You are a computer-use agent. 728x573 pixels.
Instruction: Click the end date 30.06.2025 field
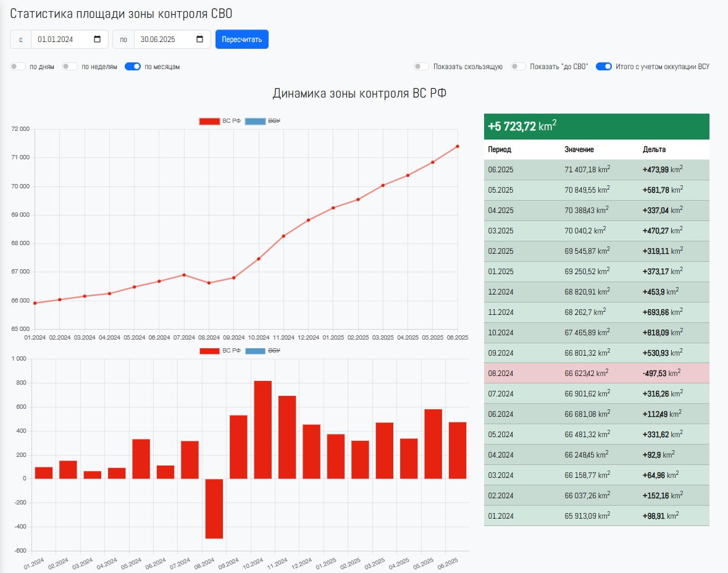click(163, 40)
